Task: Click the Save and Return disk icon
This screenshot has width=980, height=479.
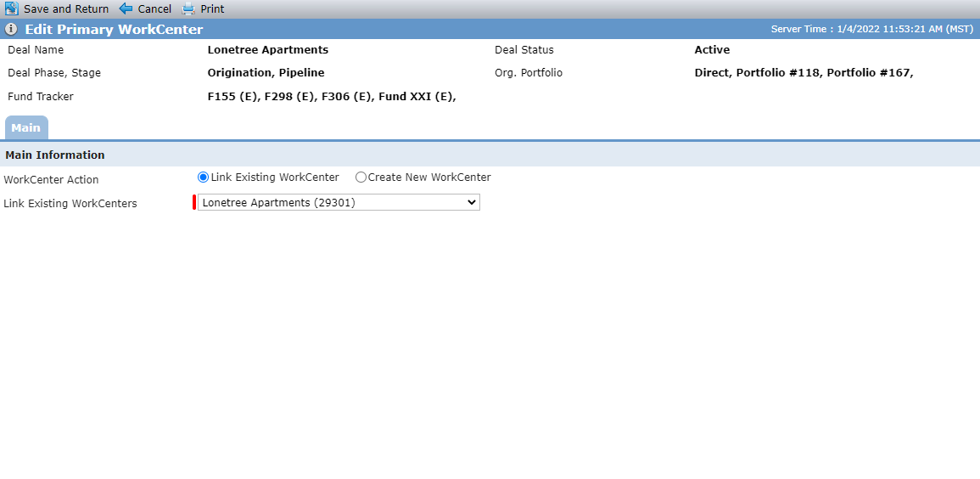Action: tap(11, 8)
